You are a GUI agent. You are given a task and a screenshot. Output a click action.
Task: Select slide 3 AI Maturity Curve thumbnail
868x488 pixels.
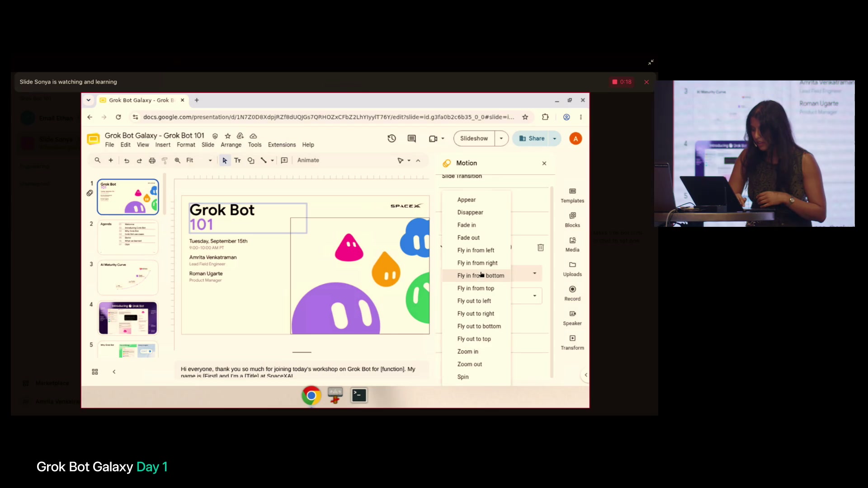(x=128, y=277)
